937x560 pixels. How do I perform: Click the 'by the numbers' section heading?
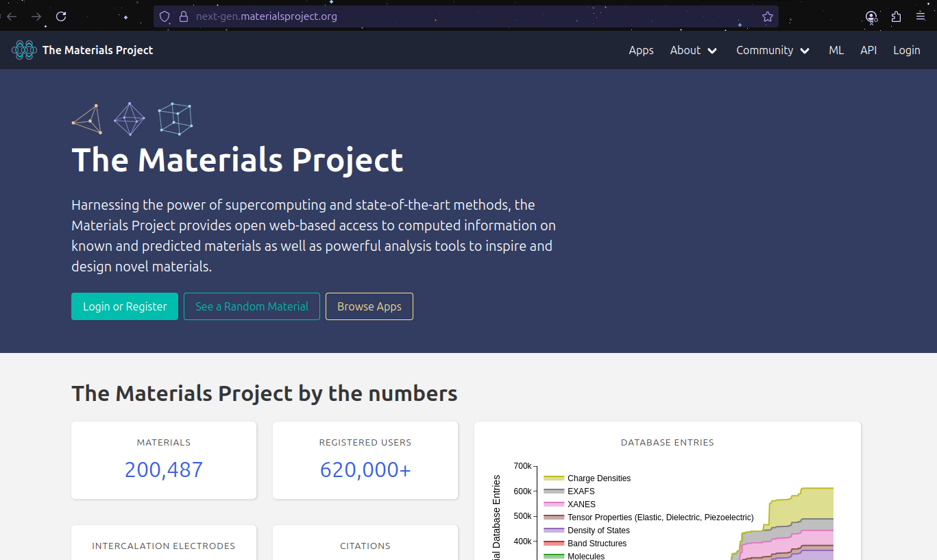pos(265,393)
